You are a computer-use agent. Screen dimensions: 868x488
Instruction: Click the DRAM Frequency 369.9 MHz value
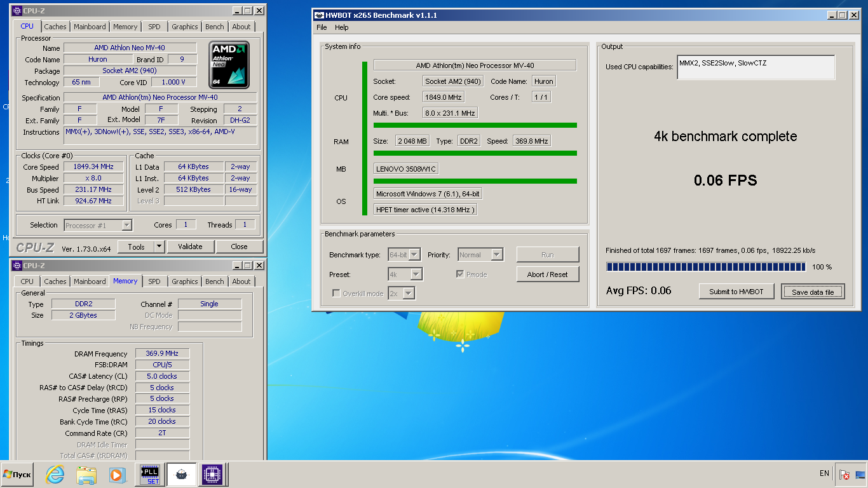(162, 353)
